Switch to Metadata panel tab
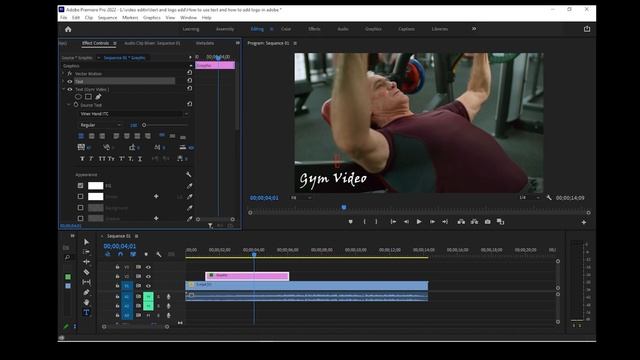Image resolution: width=640 pixels, height=360 pixels. pyautogui.click(x=205, y=43)
